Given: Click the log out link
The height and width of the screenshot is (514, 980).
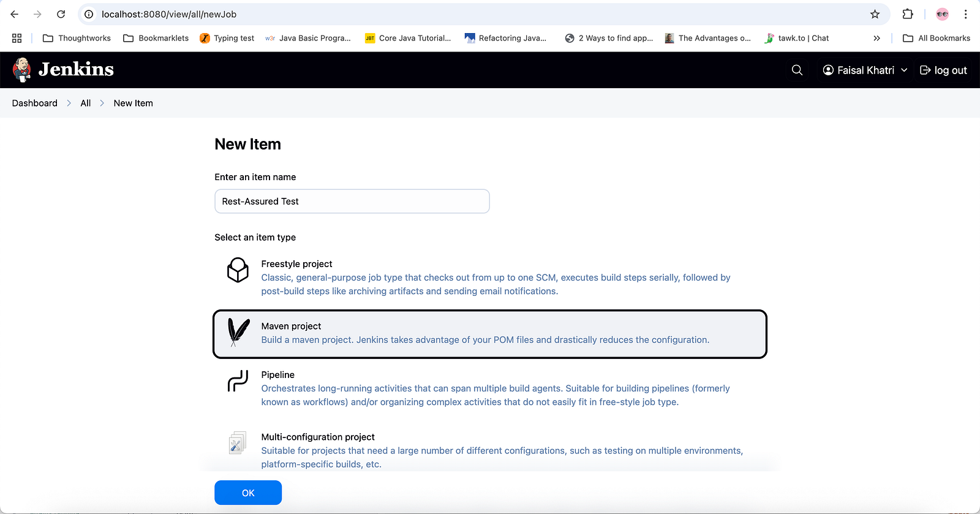Looking at the screenshot, I should [x=944, y=70].
